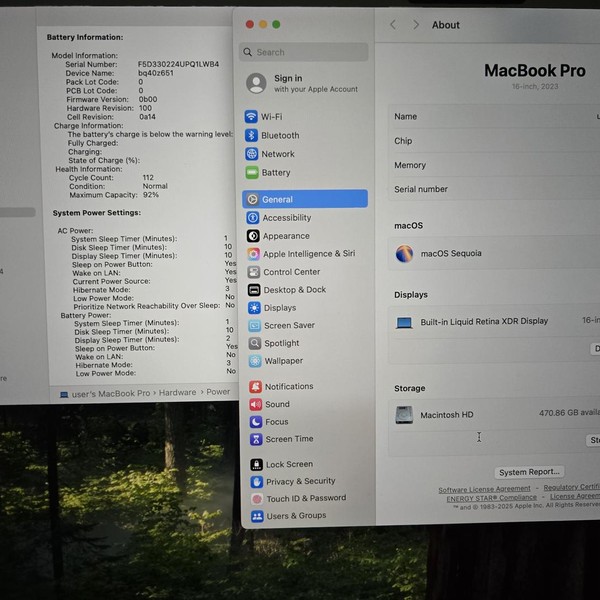Open Privacy & Security hand icon
The height and width of the screenshot is (600, 600).
pyautogui.click(x=256, y=481)
